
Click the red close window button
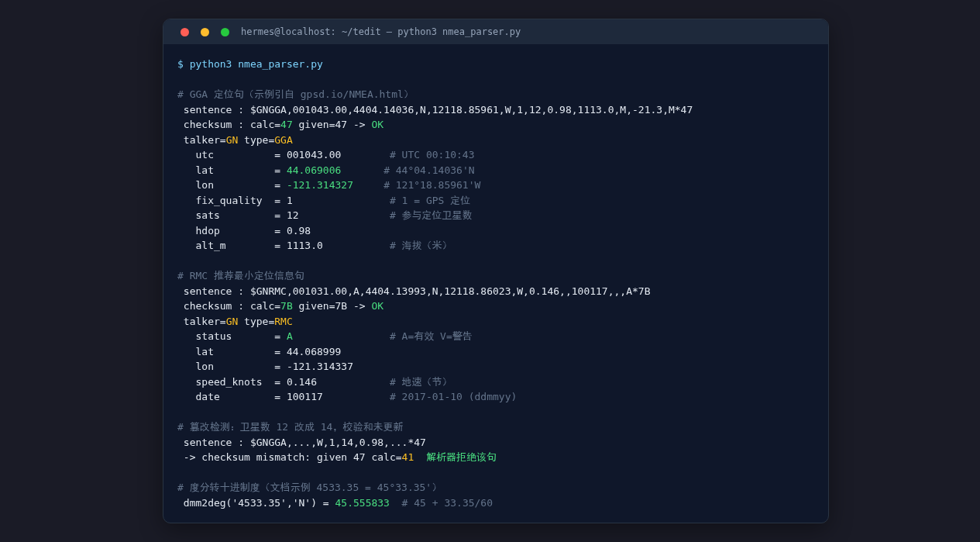coord(184,32)
